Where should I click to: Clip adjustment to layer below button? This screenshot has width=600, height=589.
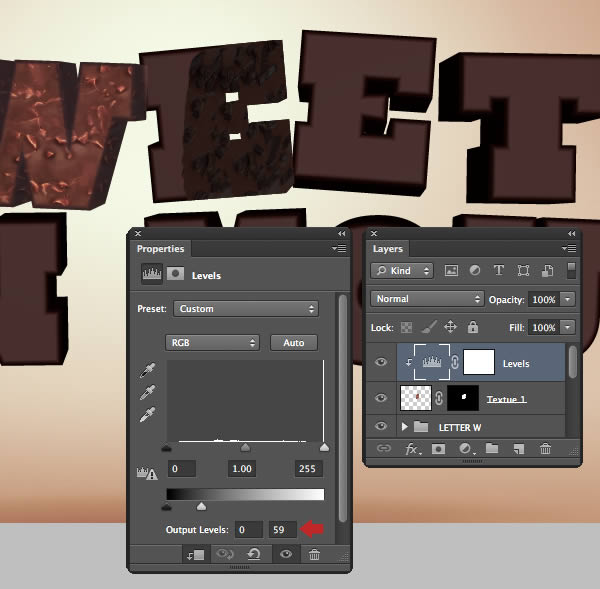click(196, 555)
